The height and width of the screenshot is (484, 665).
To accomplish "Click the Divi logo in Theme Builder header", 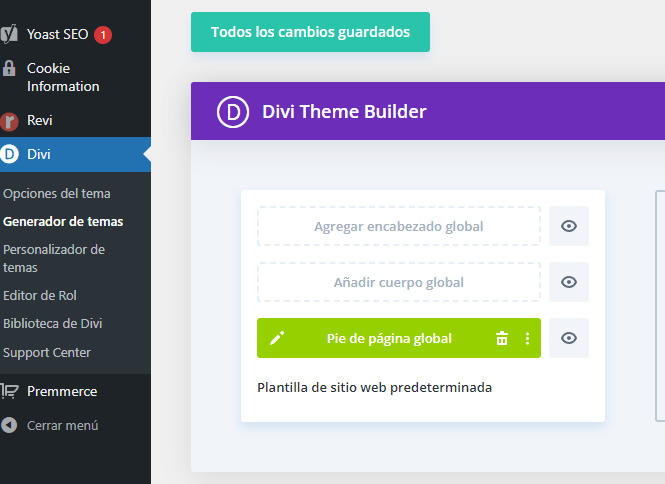I will [x=233, y=112].
